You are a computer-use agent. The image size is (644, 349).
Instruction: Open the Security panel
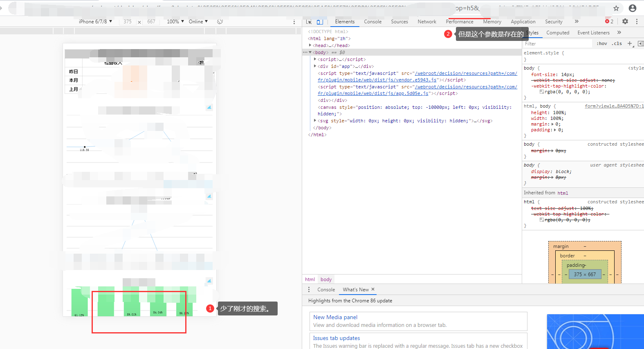tap(554, 22)
